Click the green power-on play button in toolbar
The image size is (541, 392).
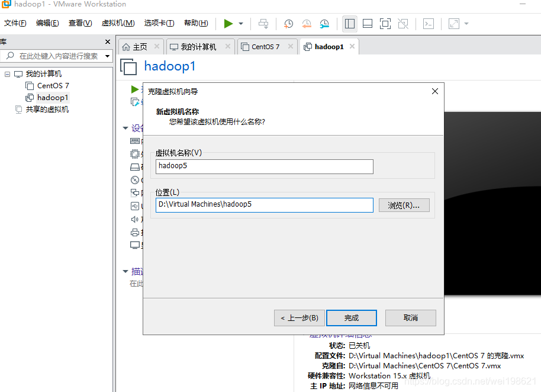point(228,24)
